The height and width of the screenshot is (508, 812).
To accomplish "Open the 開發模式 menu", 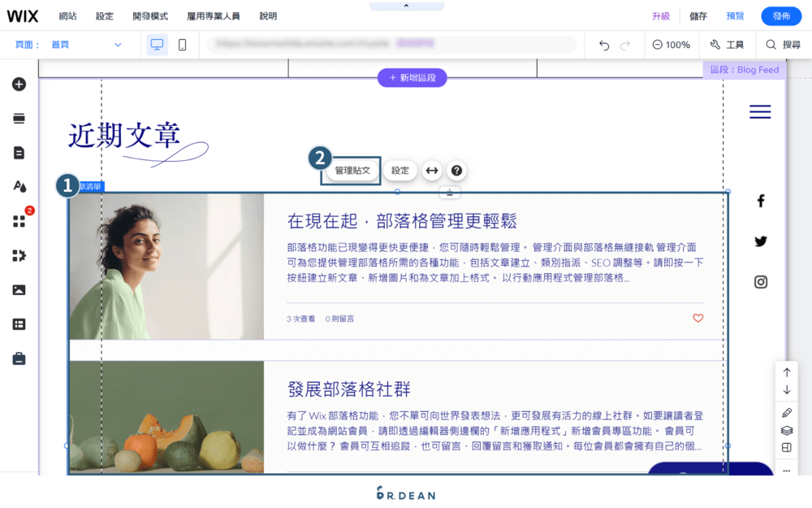I will [152, 15].
